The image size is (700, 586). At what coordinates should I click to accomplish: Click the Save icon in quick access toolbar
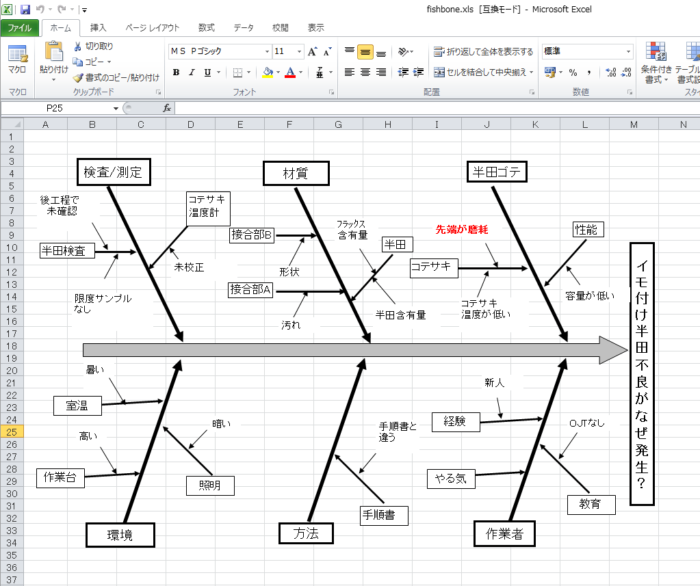(25, 9)
